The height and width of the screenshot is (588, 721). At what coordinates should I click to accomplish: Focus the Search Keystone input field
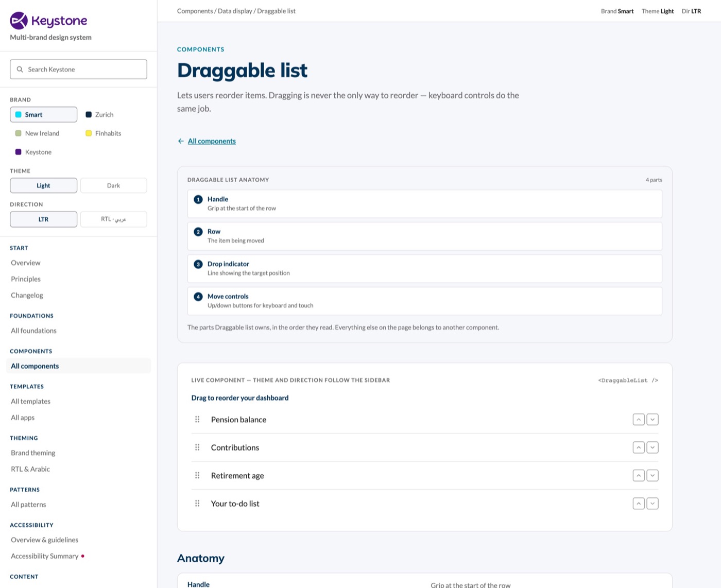[78, 70]
